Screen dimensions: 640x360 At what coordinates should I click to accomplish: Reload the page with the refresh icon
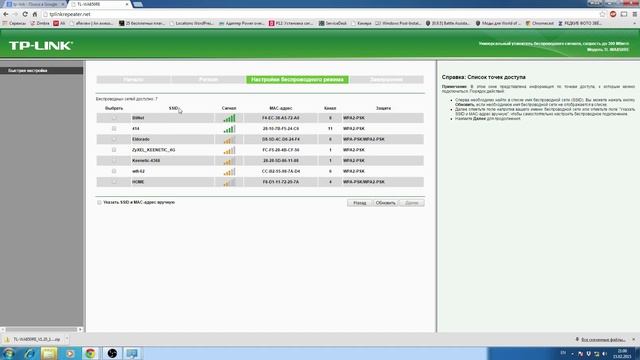(25, 14)
